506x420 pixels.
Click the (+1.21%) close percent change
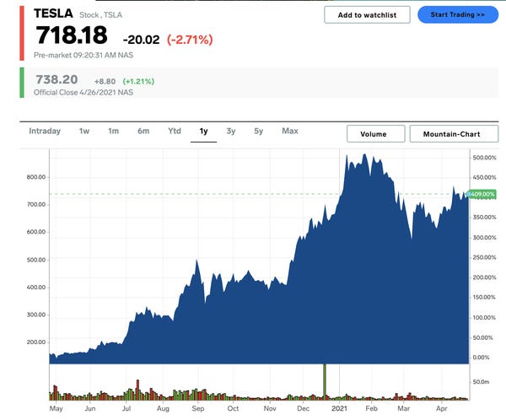click(138, 81)
